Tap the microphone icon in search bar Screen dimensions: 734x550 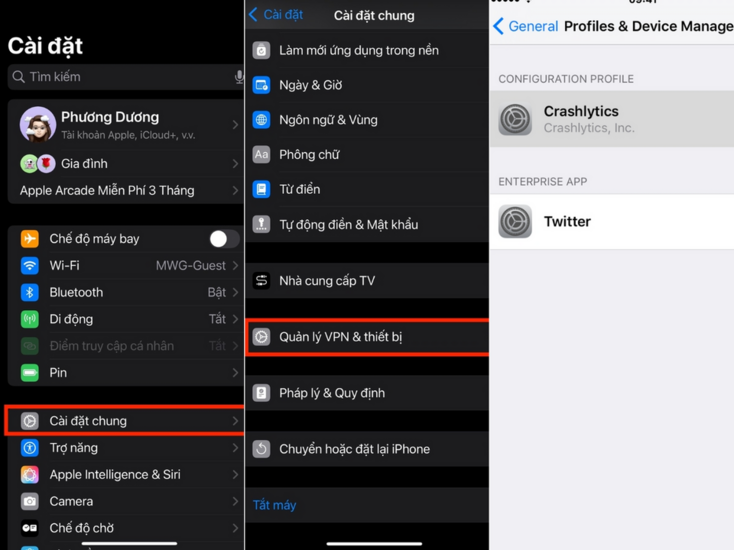(x=238, y=77)
